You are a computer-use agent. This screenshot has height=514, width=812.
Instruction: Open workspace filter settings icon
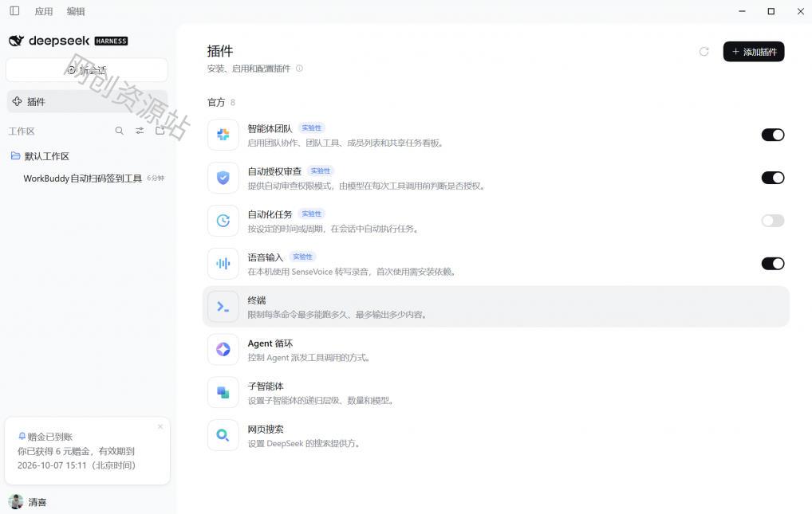coord(140,131)
